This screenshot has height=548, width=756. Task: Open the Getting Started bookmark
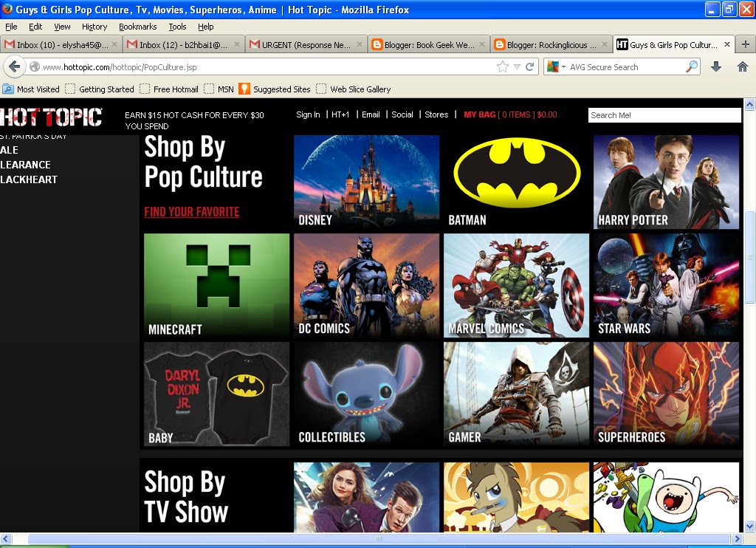[x=100, y=89]
